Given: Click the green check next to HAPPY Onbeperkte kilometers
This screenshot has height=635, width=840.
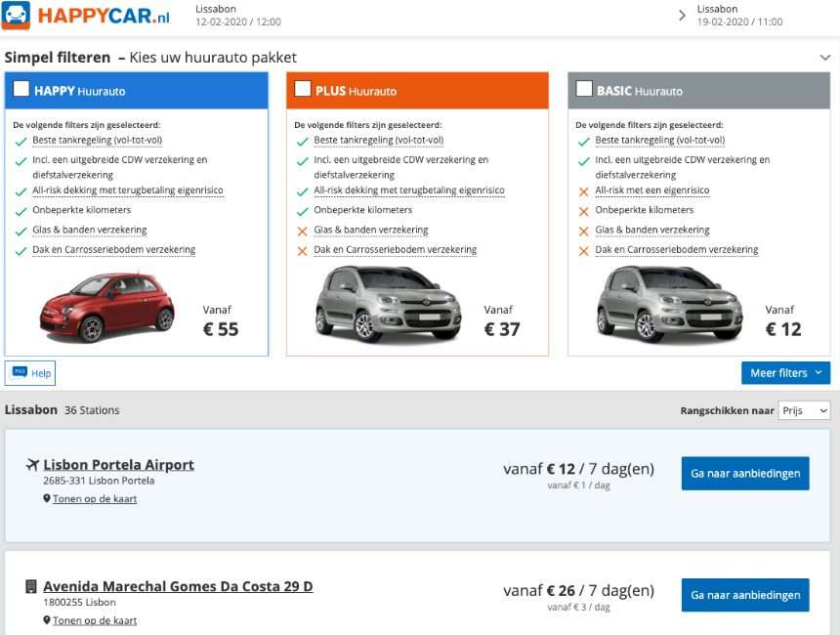Looking at the screenshot, I should (x=21, y=212).
